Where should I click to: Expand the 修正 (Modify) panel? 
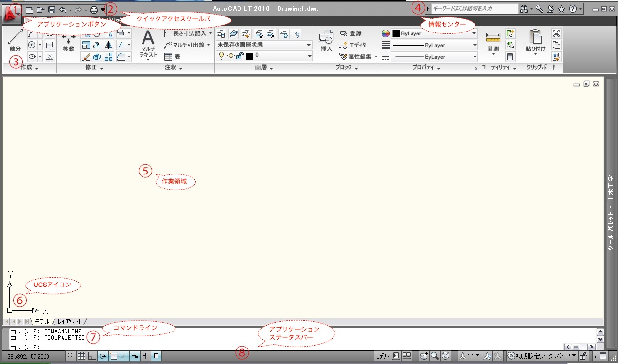[95, 68]
